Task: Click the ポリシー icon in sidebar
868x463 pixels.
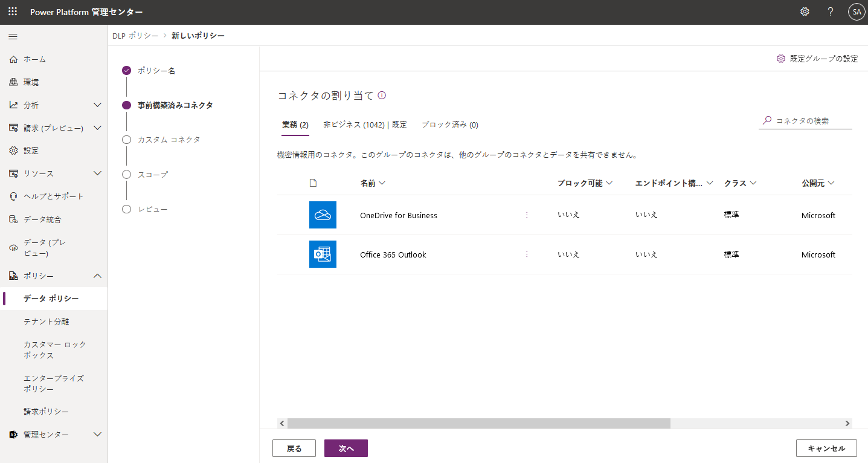Action: pyautogui.click(x=13, y=276)
